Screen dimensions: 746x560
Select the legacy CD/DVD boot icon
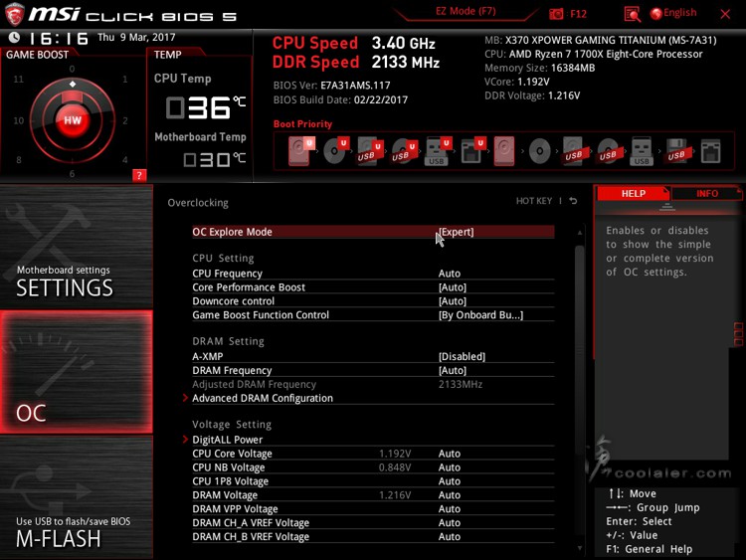click(539, 151)
